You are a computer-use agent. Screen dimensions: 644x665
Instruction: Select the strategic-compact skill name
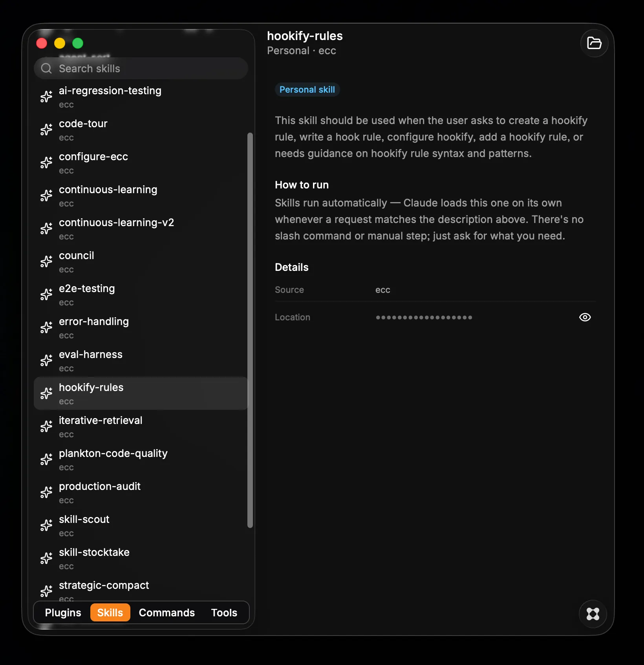click(104, 585)
